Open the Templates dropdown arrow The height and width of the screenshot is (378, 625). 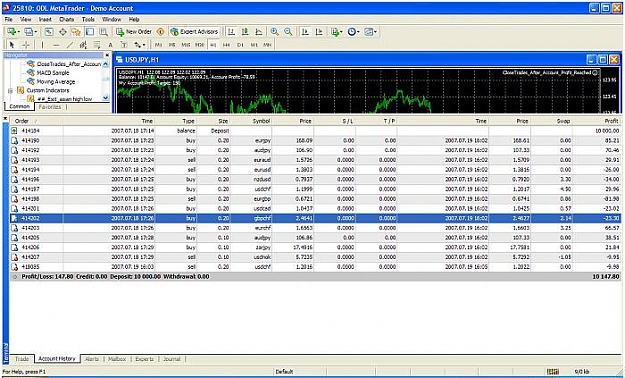tap(375, 32)
